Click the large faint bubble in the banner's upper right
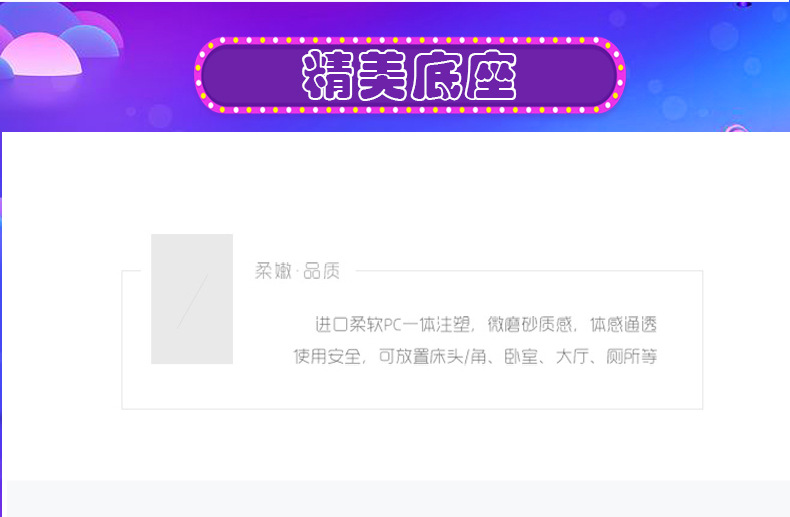790x517 pixels. click(724, 36)
